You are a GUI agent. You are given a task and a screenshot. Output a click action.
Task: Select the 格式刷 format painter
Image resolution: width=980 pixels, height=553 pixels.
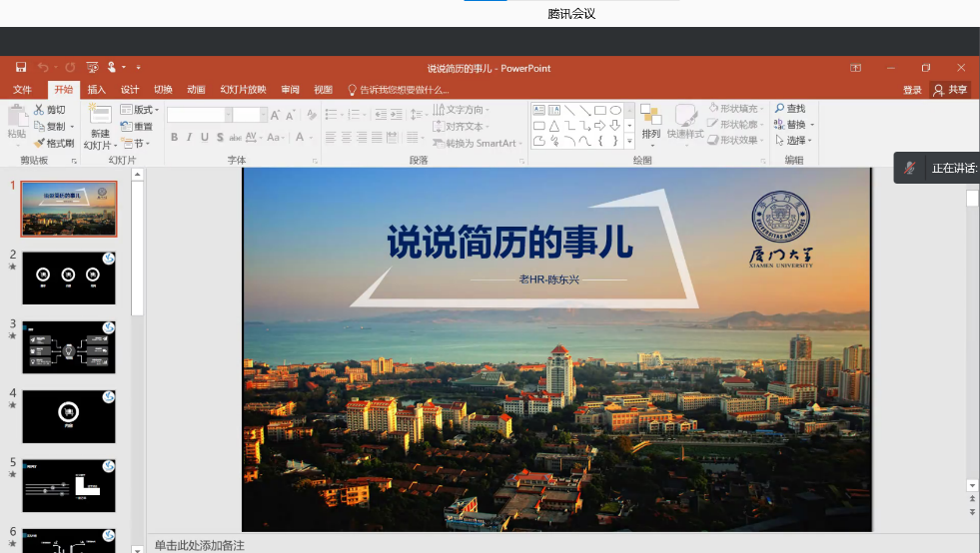(54, 143)
